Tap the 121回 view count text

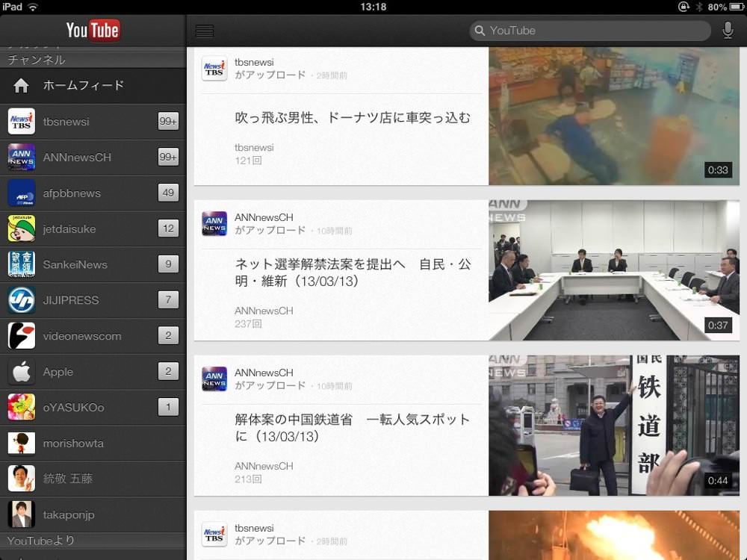pos(248,161)
